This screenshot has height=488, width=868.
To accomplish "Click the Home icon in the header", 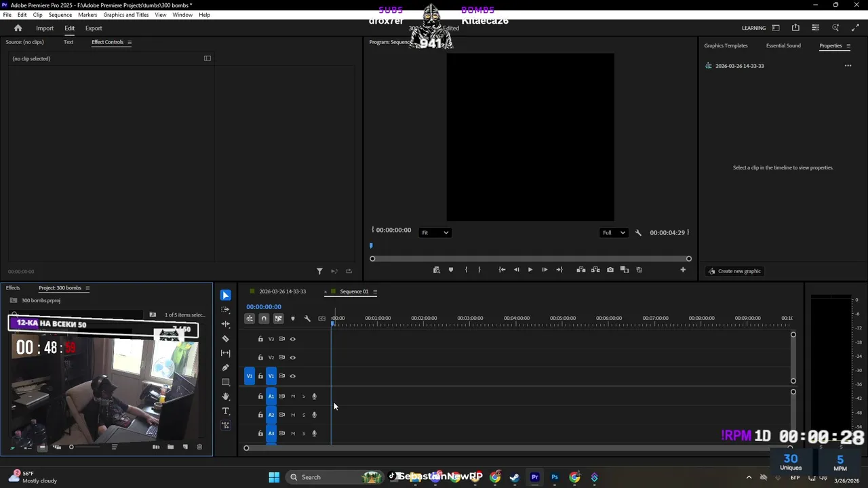I will click(18, 28).
